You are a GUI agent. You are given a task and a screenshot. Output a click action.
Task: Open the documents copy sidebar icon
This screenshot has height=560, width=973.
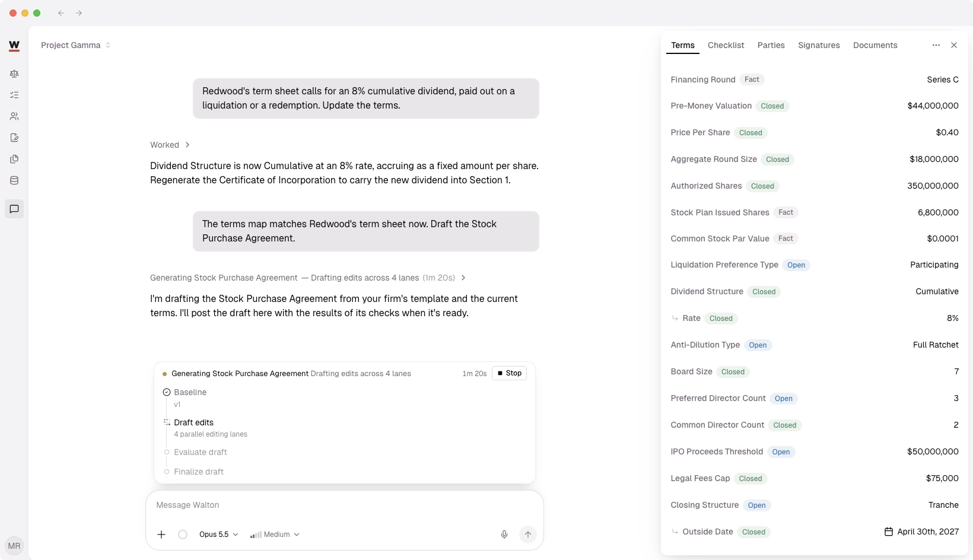[x=14, y=159]
